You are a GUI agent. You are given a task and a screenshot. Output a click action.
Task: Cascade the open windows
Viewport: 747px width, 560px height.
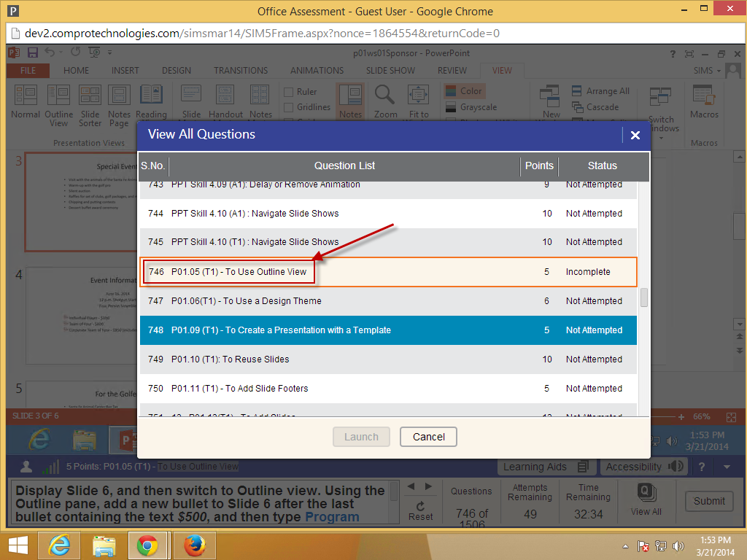(595, 107)
